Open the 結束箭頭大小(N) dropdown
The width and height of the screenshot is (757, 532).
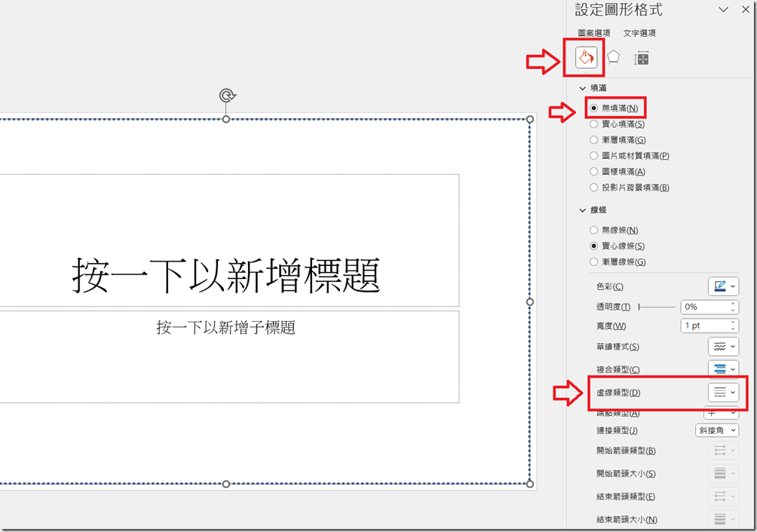pos(723,519)
